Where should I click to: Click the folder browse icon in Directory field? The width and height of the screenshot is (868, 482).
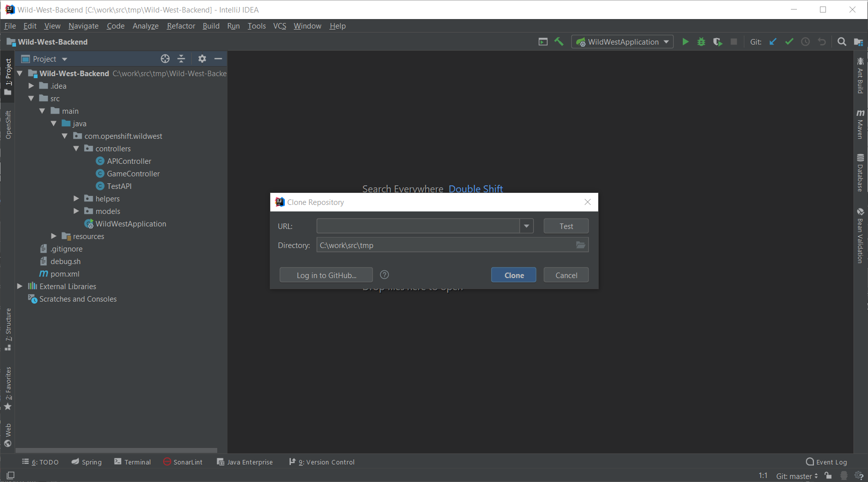(581, 245)
